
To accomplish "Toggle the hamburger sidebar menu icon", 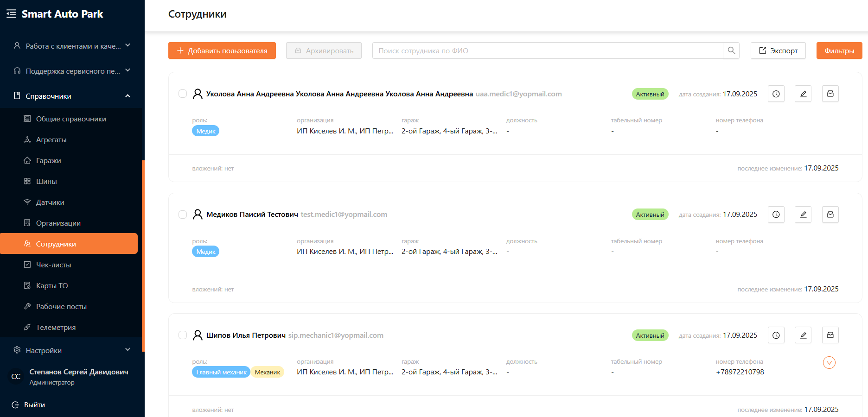I will (x=11, y=14).
